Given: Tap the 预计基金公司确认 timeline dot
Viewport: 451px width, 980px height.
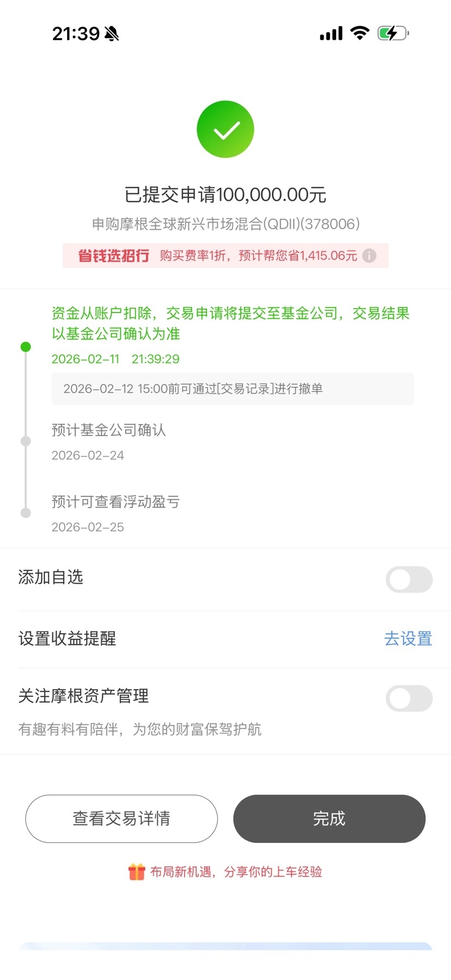Looking at the screenshot, I should tap(26, 441).
